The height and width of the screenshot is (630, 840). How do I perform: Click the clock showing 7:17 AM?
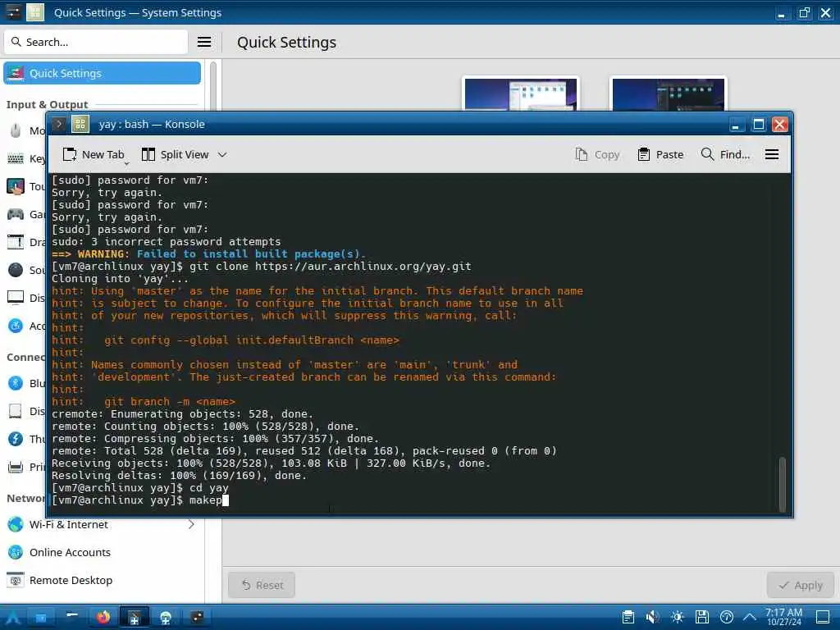(783, 617)
